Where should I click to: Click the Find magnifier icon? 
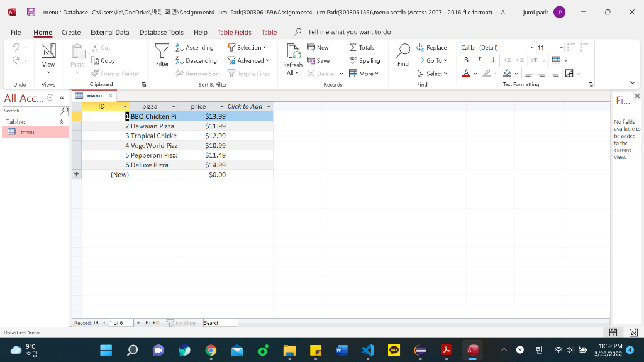(x=403, y=51)
